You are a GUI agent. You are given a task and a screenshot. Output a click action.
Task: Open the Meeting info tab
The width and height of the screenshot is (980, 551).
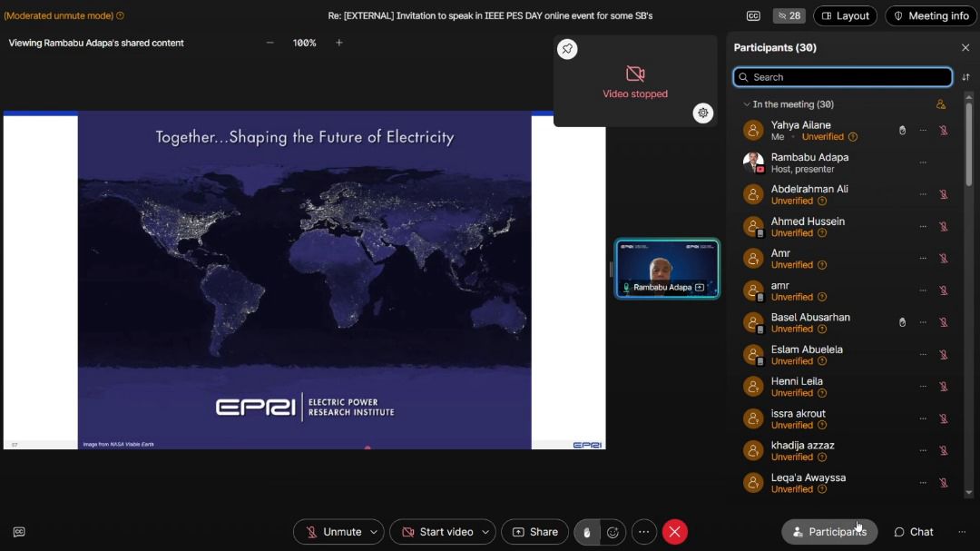tap(931, 15)
